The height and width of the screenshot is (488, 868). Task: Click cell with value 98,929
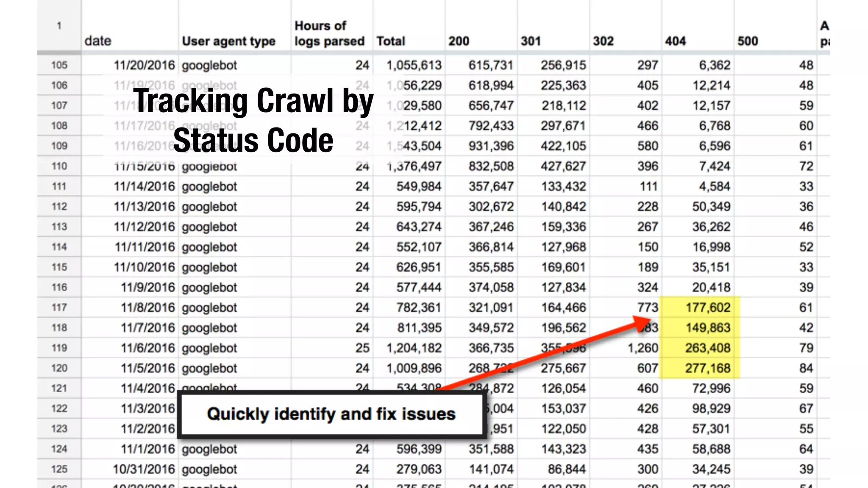tap(698, 408)
